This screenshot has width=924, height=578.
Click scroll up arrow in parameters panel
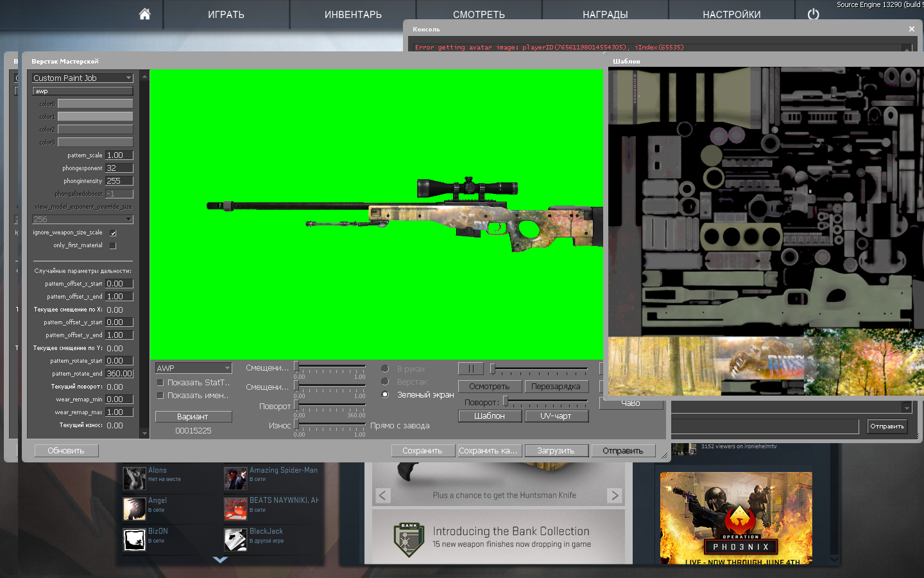coord(144,76)
